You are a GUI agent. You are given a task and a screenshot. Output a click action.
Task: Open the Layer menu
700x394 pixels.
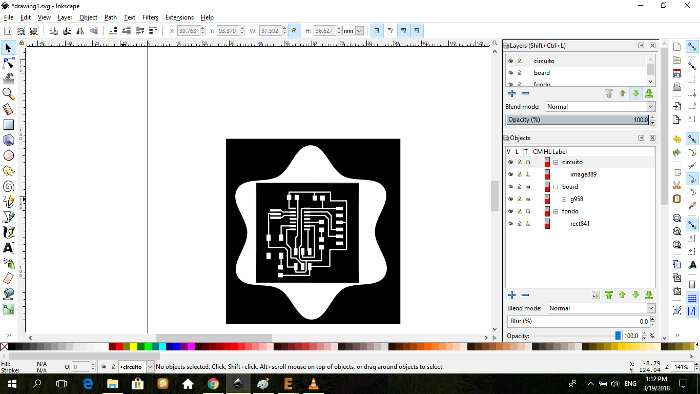pyautogui.click(x=65, y=17)
